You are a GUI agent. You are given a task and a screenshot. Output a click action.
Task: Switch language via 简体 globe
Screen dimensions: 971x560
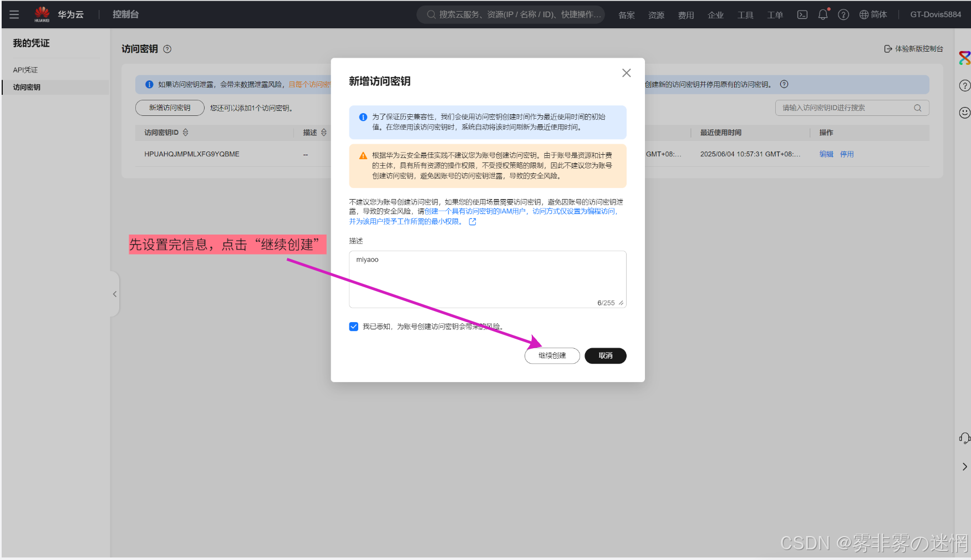tap(873, 15)
